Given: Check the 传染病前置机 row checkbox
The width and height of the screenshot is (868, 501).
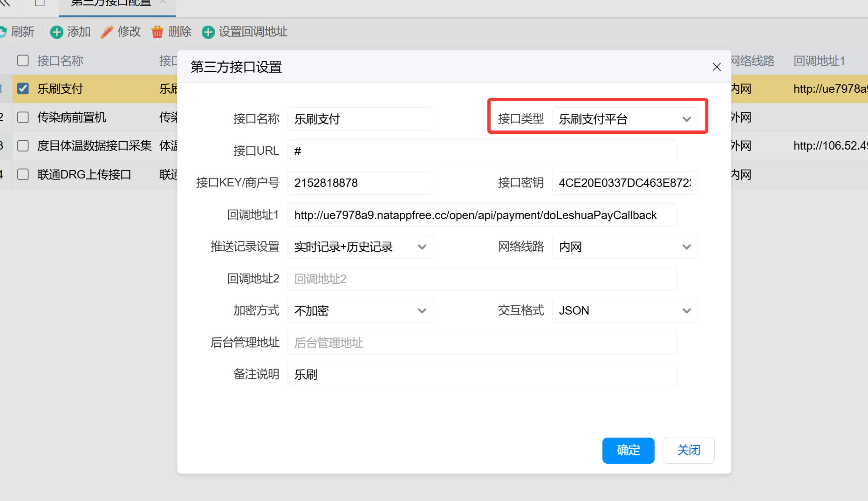Looking at the screenshot, I should (23, 117).
